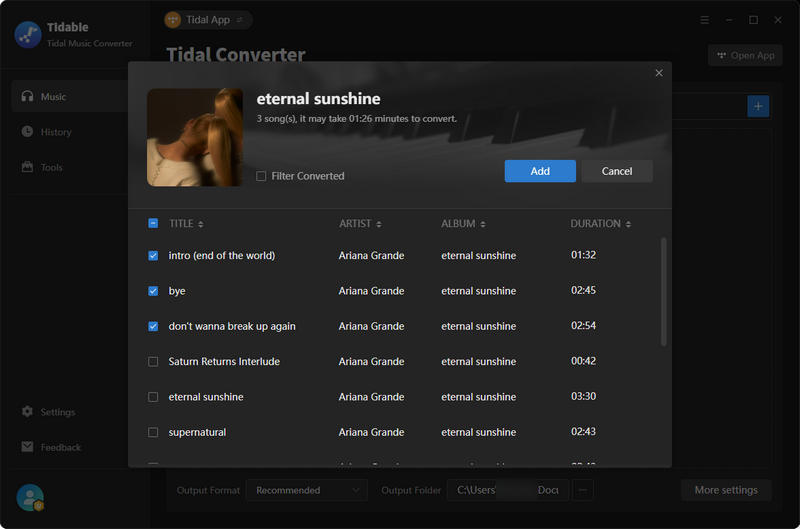The image size is (800, 529).
Task: Select the Music sidebar item
Action: click(70, 96)
